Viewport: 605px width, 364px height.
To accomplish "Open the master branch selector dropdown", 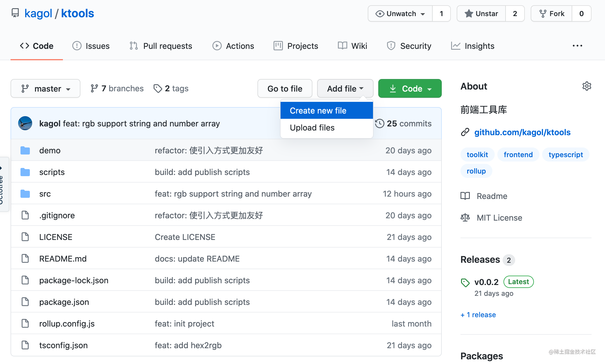I will point(46,88).
